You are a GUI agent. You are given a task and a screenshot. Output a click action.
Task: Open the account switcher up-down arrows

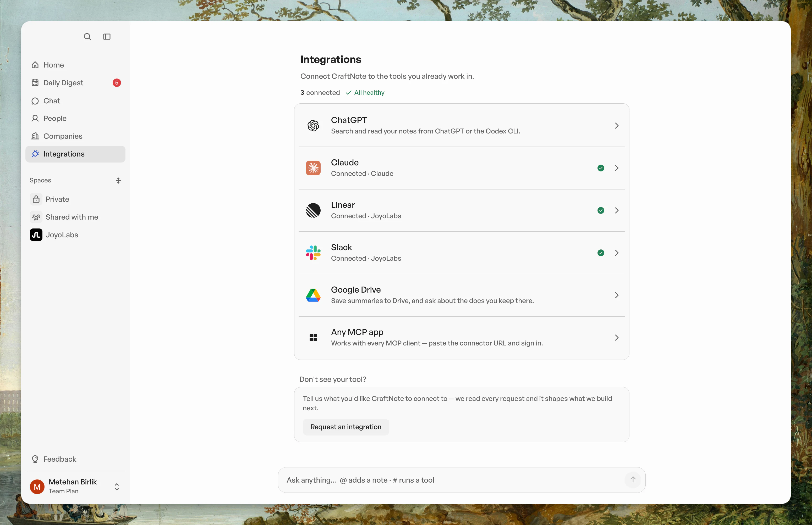(117, 487)
